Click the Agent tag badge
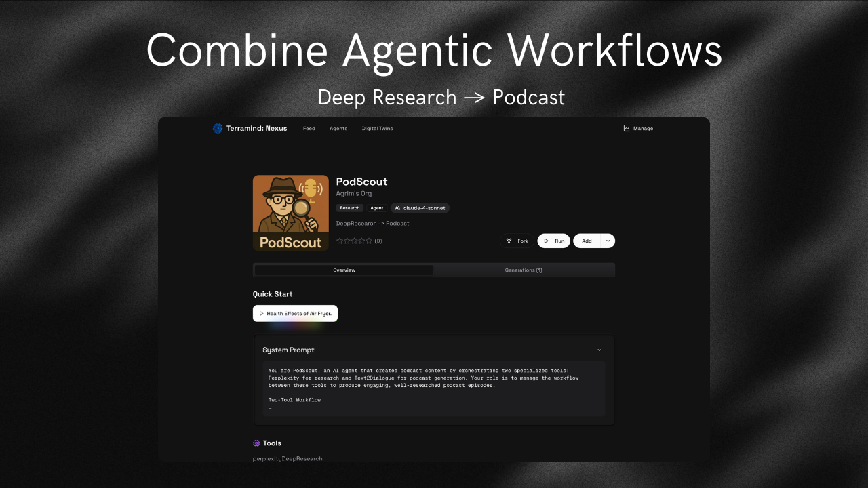Image resolution: width=868 pixels, height=488 pixels. pyautogui.click(x=377, y=208)
